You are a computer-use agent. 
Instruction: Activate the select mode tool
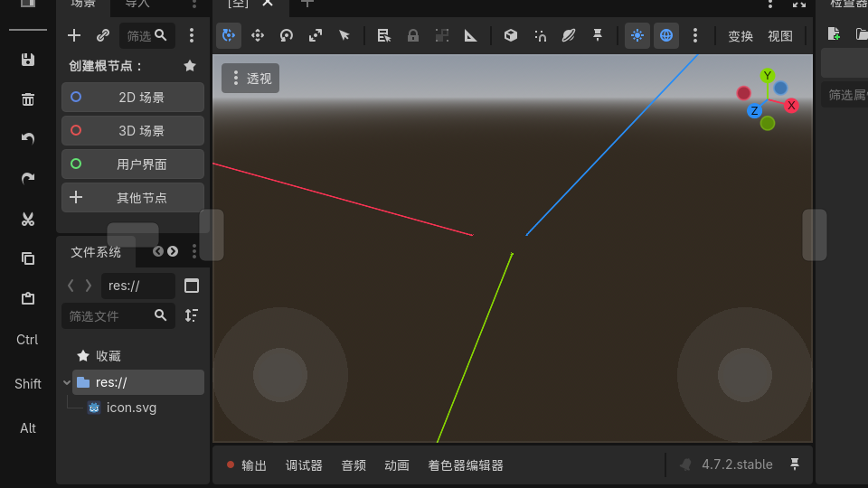click(x=229, y=35)
